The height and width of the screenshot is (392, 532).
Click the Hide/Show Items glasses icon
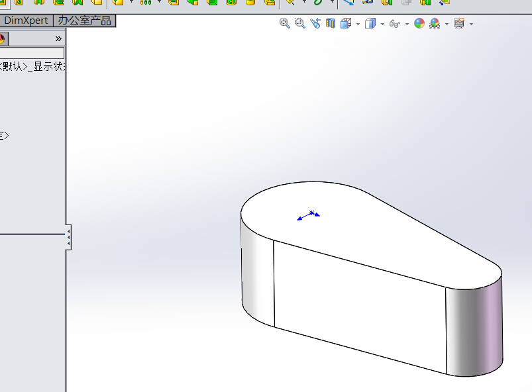(x=395, y=23)
